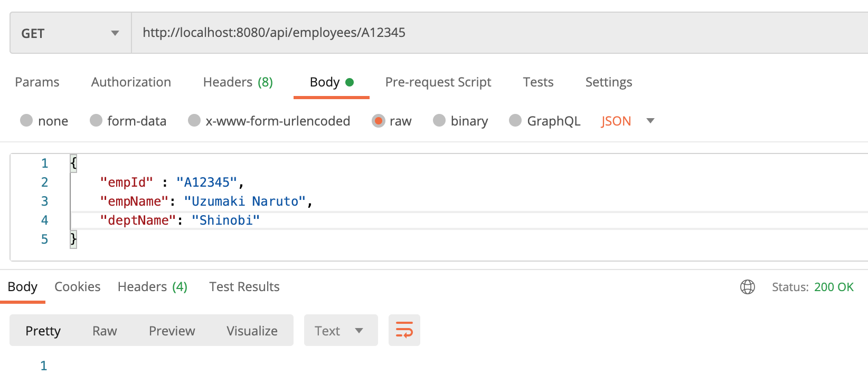Viewport: 868px width, 385px height.
Task: Select the 'none' body type radio
Action: coord(26,121)
